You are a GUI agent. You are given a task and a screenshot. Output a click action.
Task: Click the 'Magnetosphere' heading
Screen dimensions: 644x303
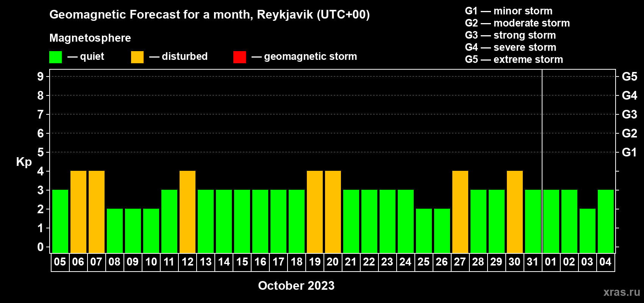90,38
